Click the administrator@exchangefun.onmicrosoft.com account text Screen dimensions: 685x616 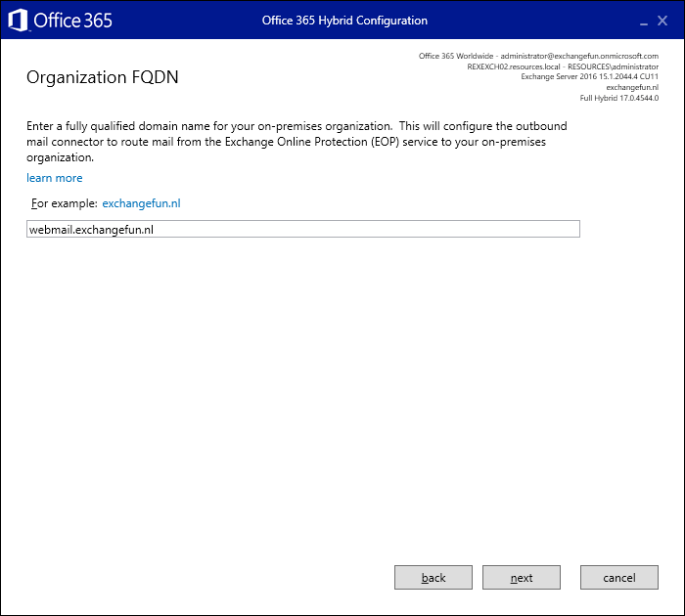click(579, 56)
